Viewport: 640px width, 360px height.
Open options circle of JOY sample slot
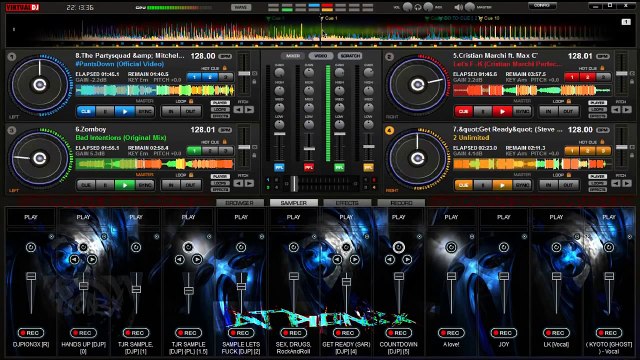(x=524, y=236)
